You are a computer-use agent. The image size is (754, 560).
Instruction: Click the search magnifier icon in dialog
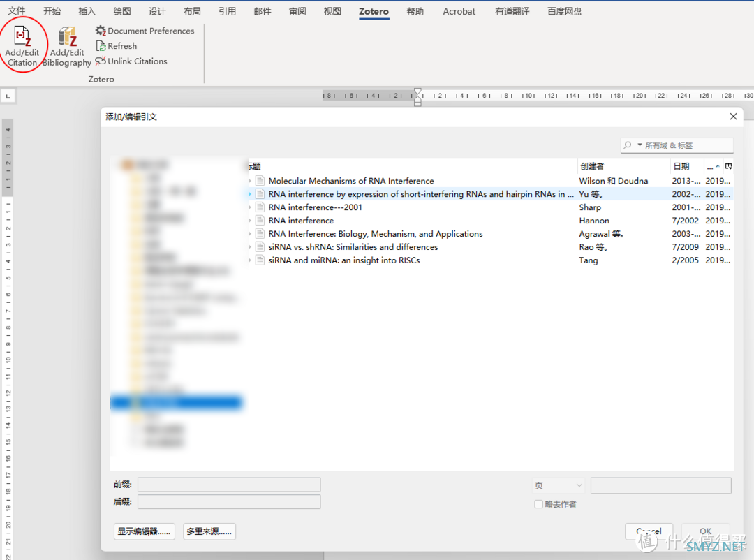point(628,145)
